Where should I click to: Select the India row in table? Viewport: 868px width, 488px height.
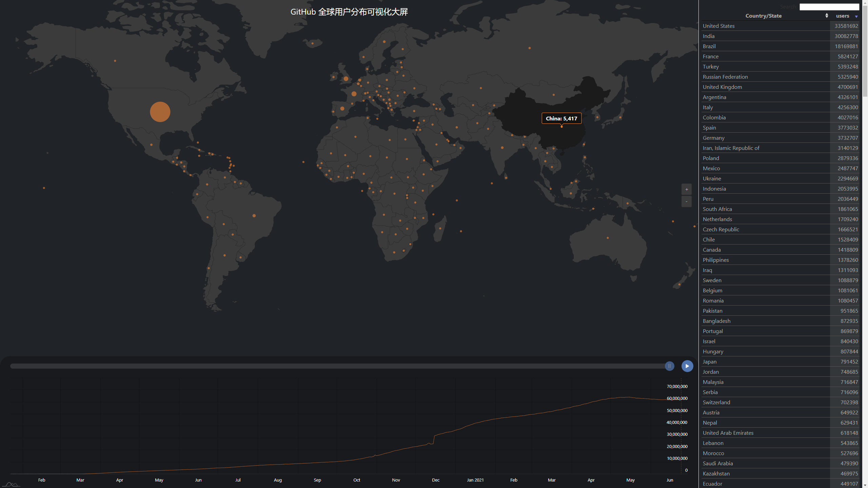click(x=780, y=36)
